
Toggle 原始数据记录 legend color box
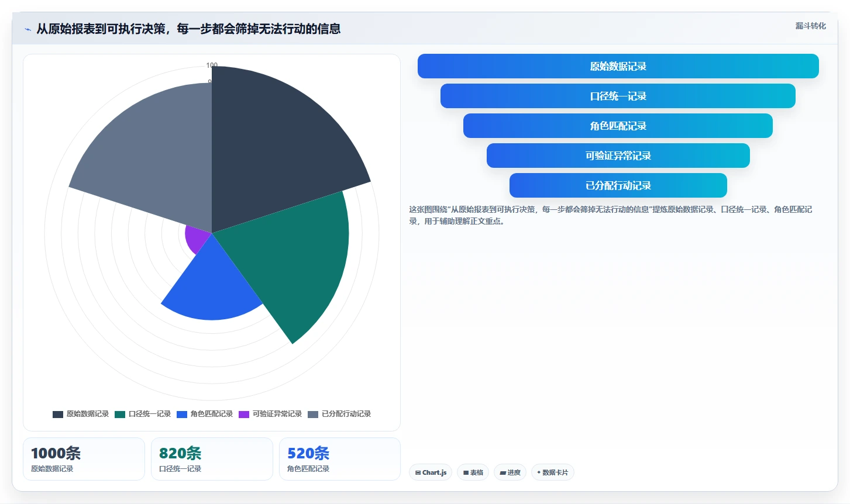(58, 414)
